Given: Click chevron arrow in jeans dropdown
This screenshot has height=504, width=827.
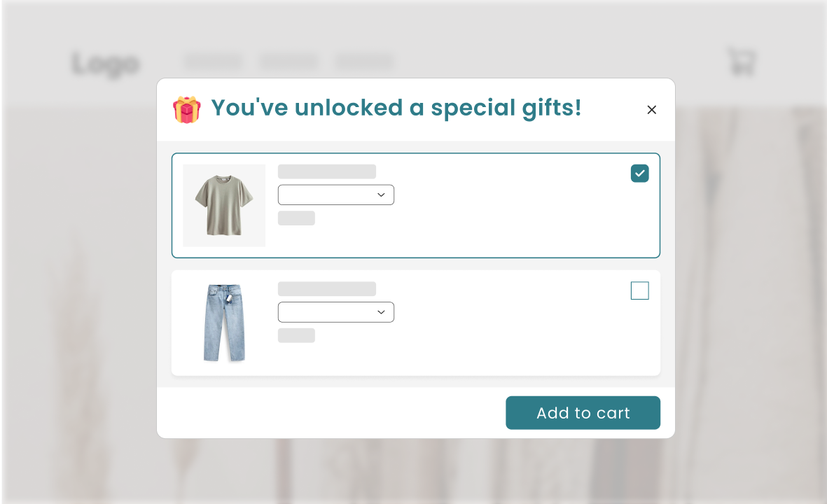Looking at the screenshot, I should click(381, 312).
